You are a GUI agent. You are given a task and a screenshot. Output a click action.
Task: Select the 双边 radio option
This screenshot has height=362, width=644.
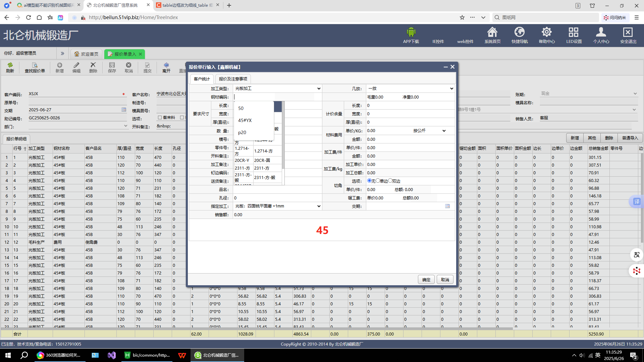point(390,181)
